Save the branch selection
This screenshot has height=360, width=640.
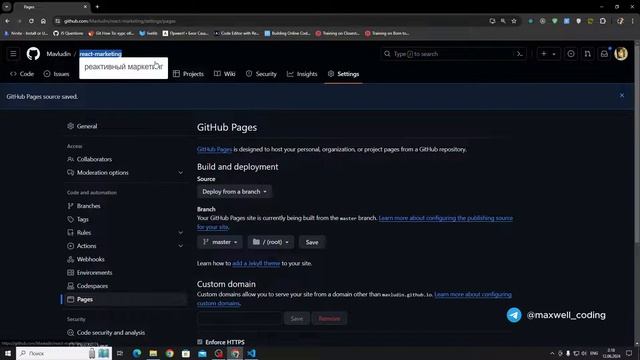(x=312, y=242)
